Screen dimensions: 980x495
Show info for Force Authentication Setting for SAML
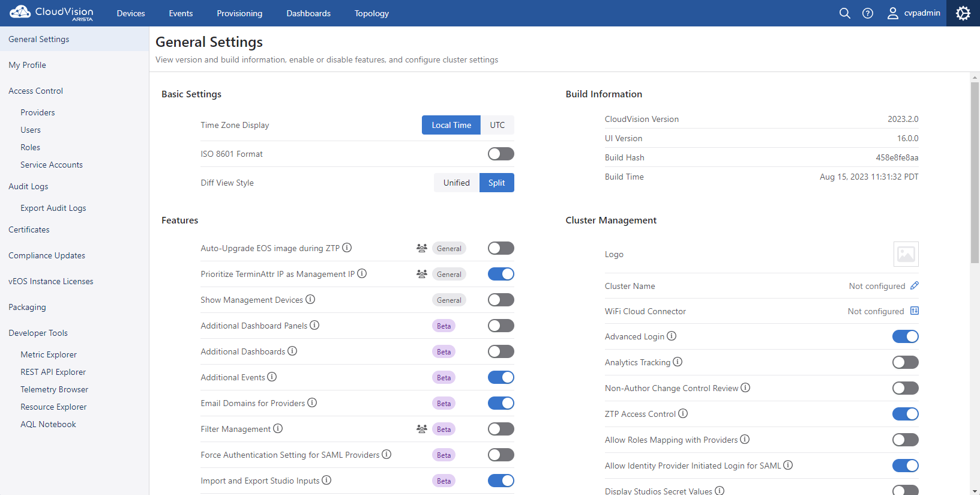[386, 454]
